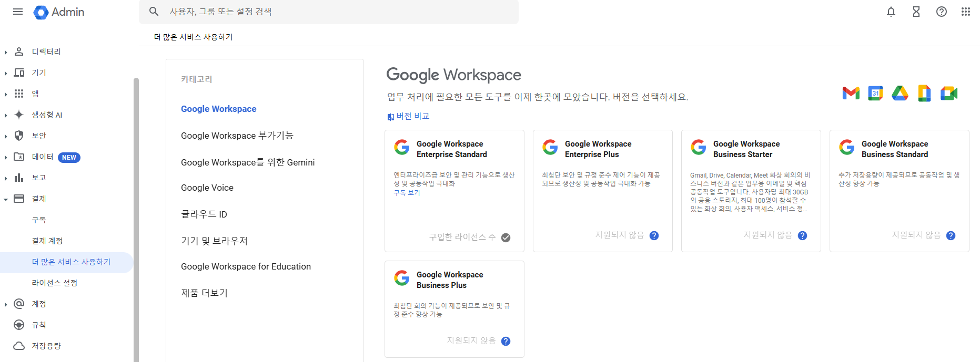Expand the 기기 sidebar section
The height and width of the screenshot is (362, 980).
[5, 73]
